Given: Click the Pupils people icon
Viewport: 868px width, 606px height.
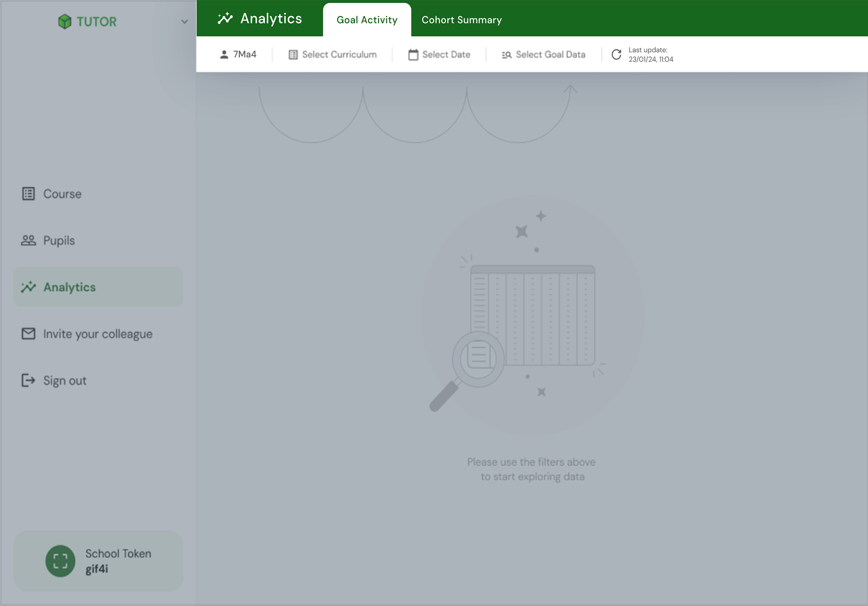Looking at the screenshot, I should pos(29,240).
